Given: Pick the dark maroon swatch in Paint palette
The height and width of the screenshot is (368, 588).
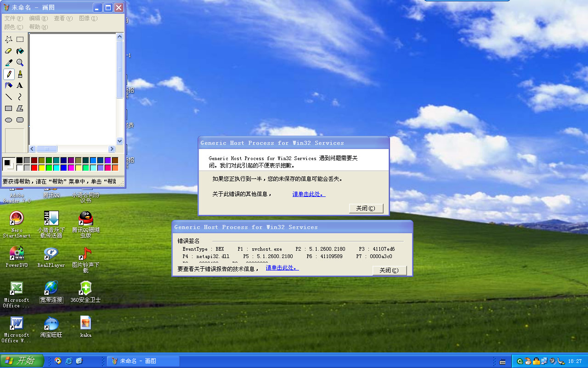Looking at the screenshot, I should coord(34,160).
